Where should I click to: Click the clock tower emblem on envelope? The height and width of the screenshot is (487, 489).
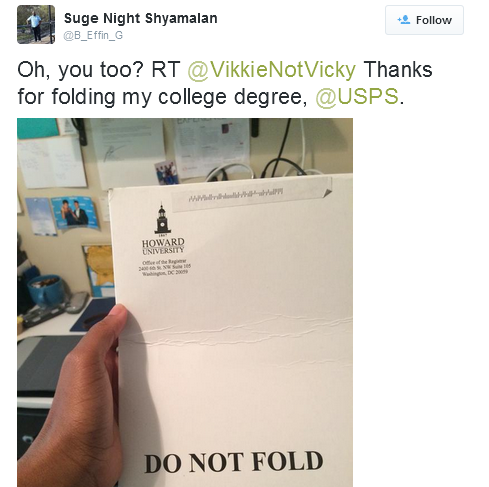[162, 218]
